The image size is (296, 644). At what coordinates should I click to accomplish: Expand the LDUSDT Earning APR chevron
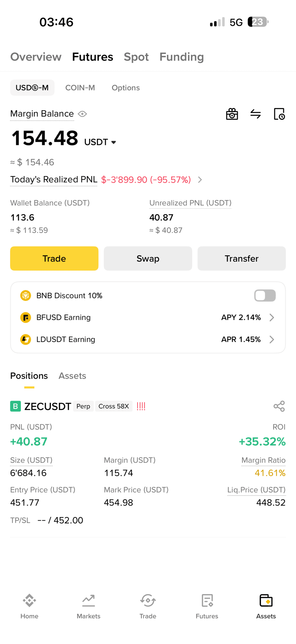pyautogui.click(x=272, y=339)
